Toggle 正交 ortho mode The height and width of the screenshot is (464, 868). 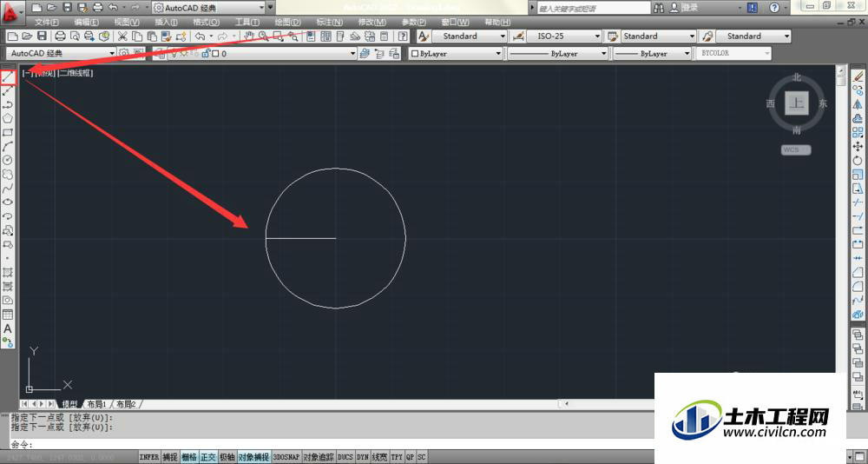pos(207,457)
